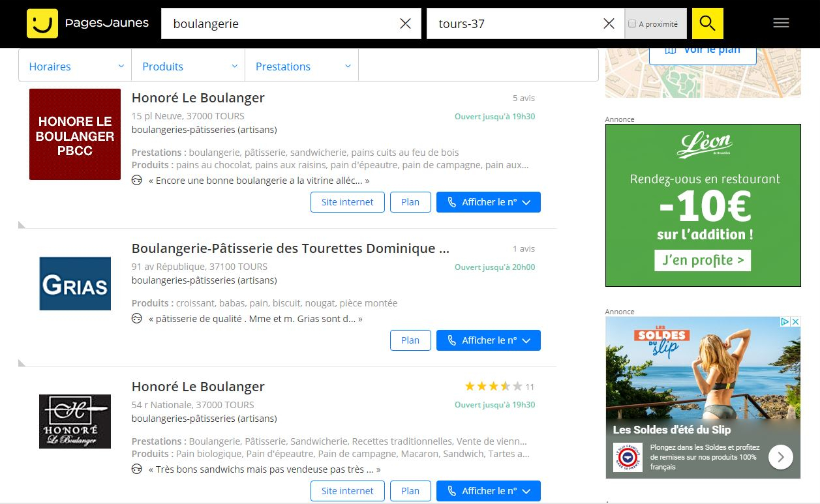Click the star rating with 11 reviews
The width and height of the screenshot is (820, 504).
click(499, 387)
